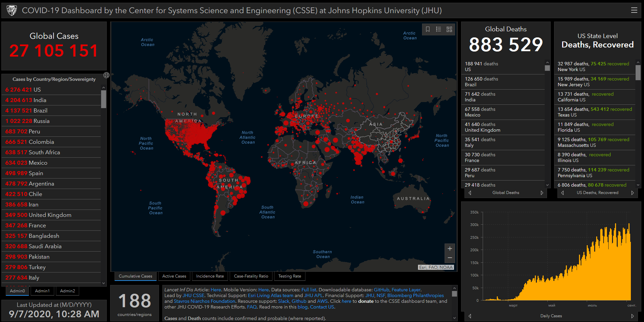Click the JHU shield logo
Viewport: 644px width, 322px height.
click(x=12, y=10)
